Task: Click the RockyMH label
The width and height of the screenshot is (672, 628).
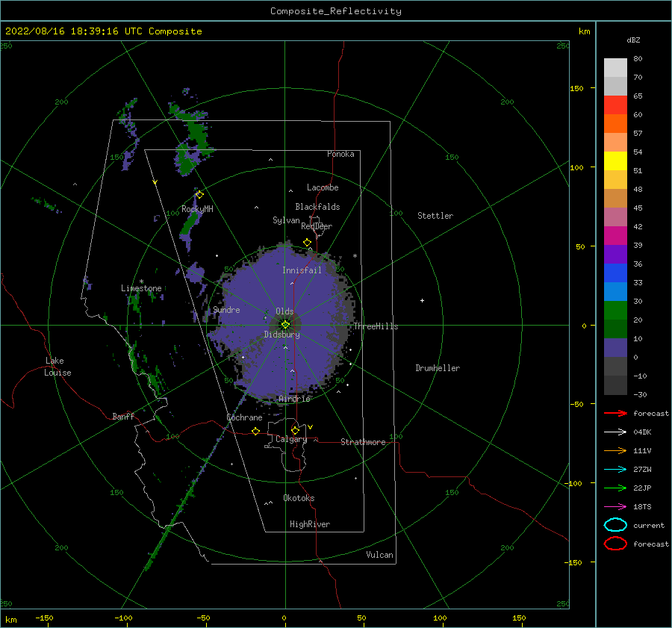Action: [197, 209]
